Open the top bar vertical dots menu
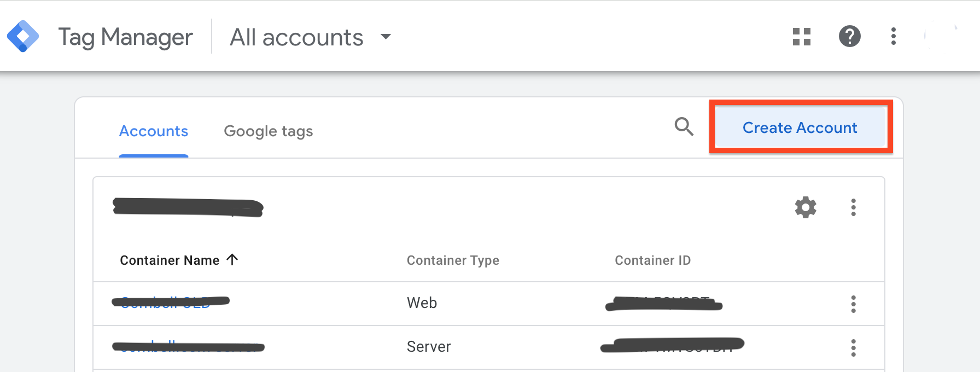 [893, 37]
